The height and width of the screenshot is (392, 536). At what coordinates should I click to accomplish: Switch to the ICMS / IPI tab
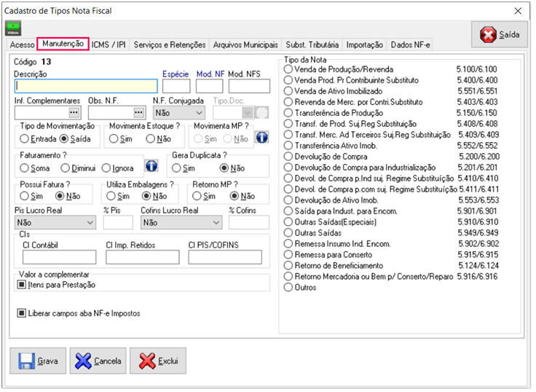109,44
